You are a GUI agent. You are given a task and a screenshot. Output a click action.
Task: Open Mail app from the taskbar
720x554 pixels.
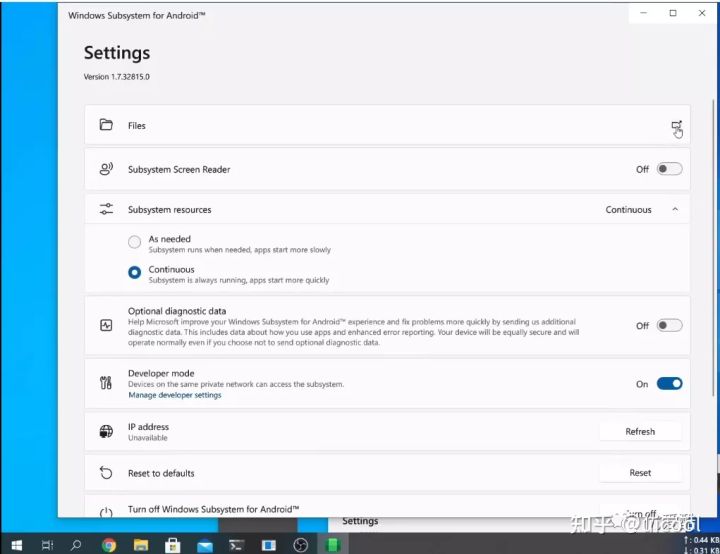pyautogui.click(x=205, y=546)
